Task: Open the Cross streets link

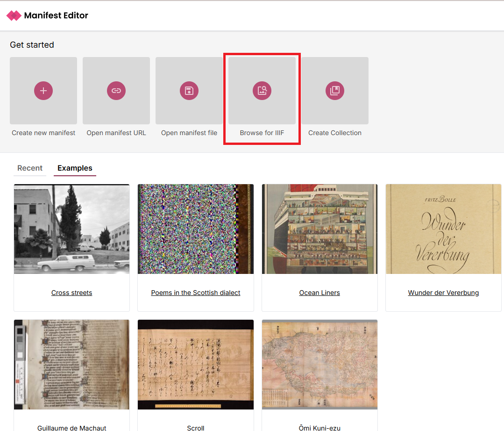Action: coord(72,293)
